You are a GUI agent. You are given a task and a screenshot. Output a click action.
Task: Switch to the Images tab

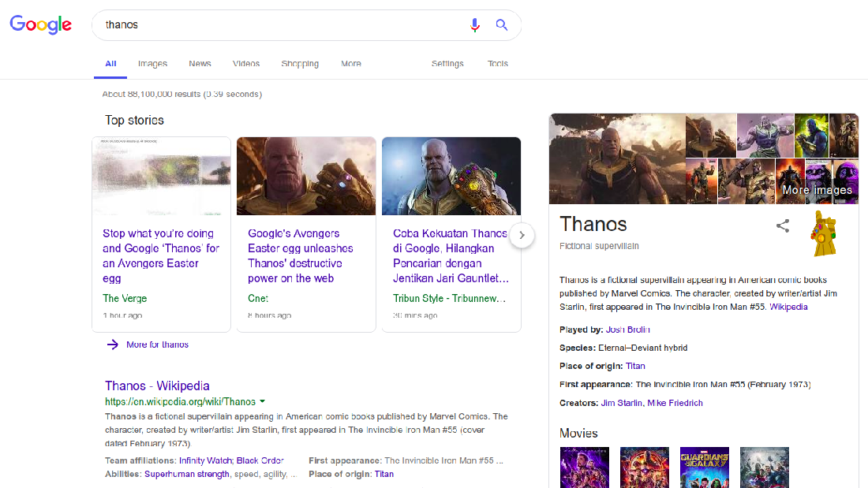click(x=153, y=64)
